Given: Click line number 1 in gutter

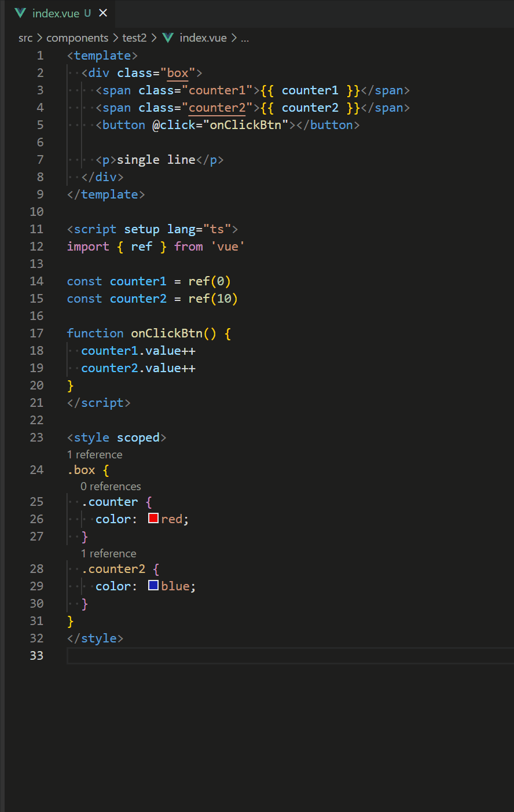Looking at the screenshot, I should tap(40, 56).
